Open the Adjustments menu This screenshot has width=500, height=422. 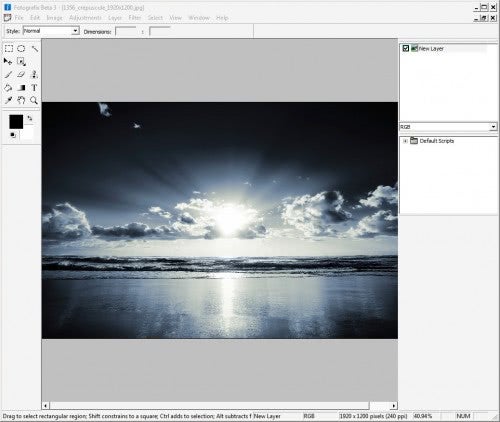click(x=85, y=18)
